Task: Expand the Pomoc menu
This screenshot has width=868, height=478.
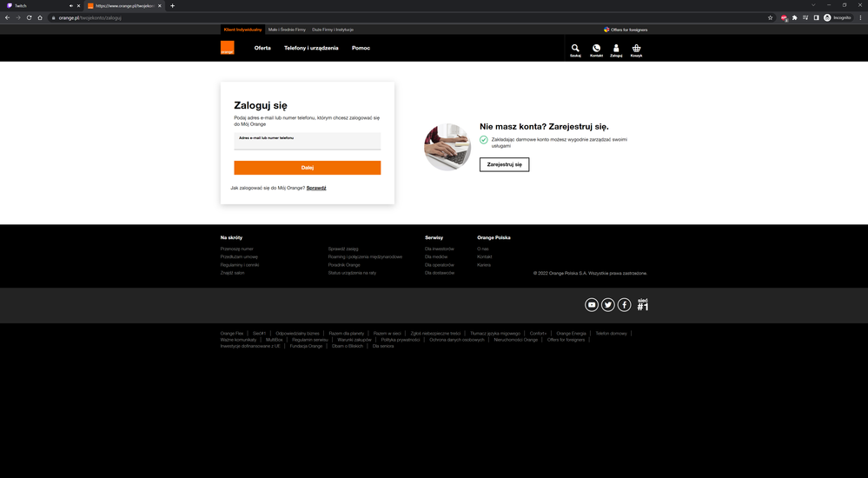Action: [361, 48]
